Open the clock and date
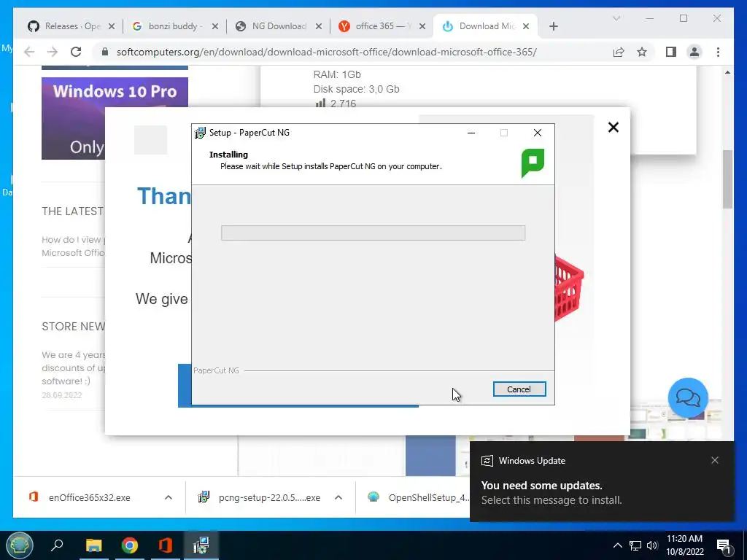This screenshot has height=560, width=747. click(x=684, y=545)
